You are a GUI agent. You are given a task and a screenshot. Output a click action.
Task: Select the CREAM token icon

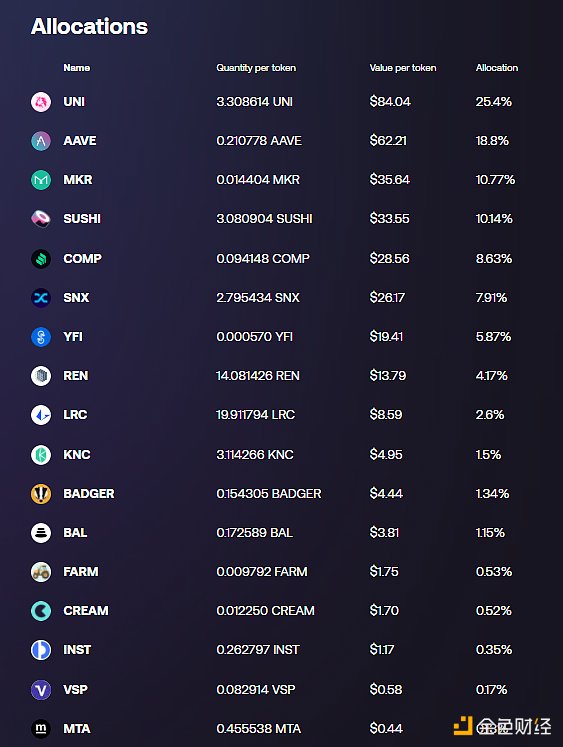point(41,611)
